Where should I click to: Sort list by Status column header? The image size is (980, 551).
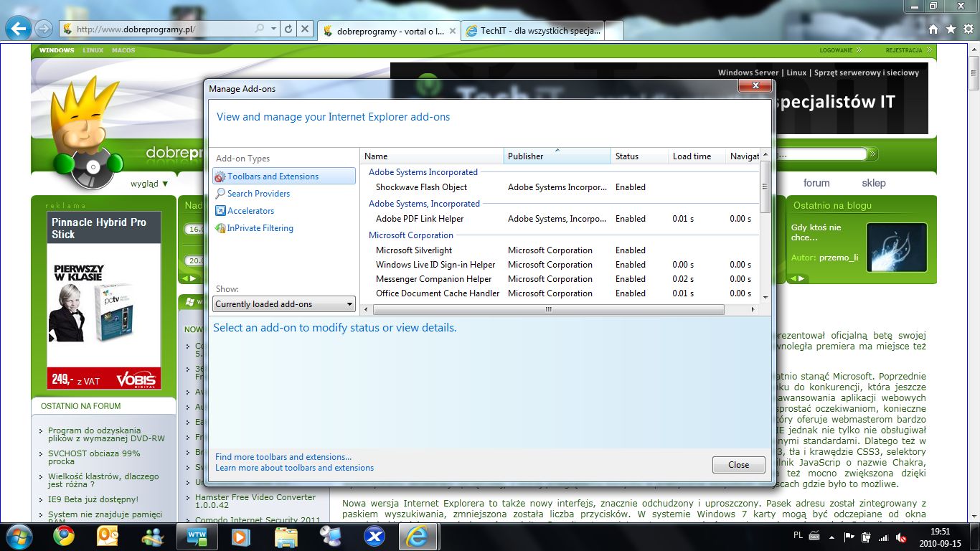coord(639,156)
